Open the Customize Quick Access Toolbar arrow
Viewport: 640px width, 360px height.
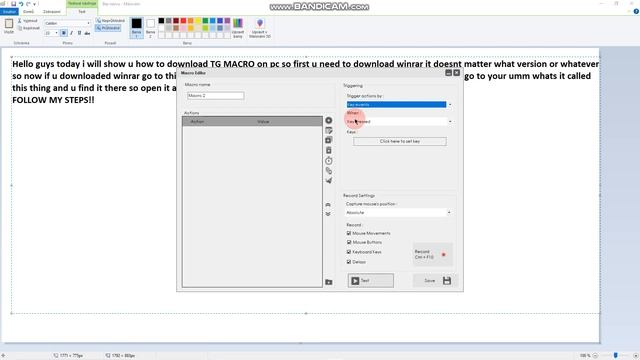(x=35, y=4)
